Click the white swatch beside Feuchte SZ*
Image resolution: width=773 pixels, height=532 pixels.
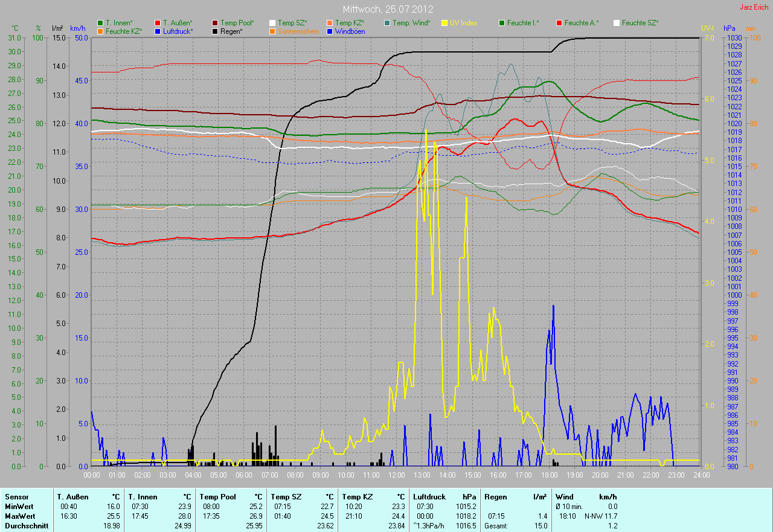(617, 23)
